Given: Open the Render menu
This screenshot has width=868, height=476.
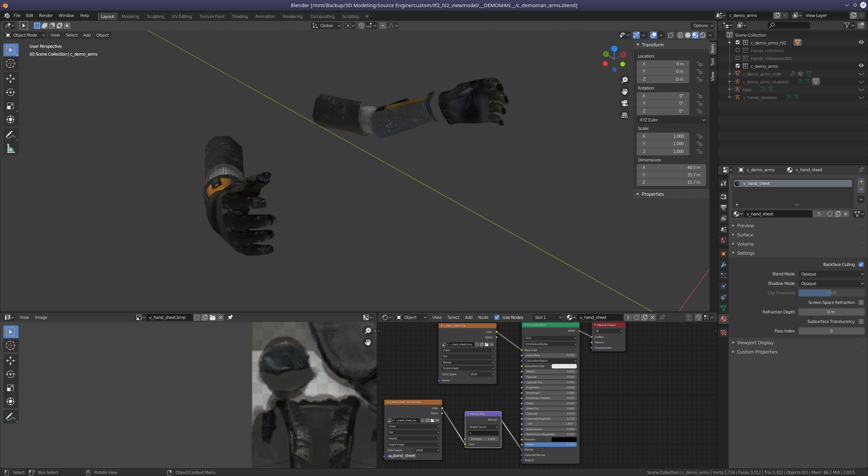Looking at the screenshot, I should coord(46,16).
